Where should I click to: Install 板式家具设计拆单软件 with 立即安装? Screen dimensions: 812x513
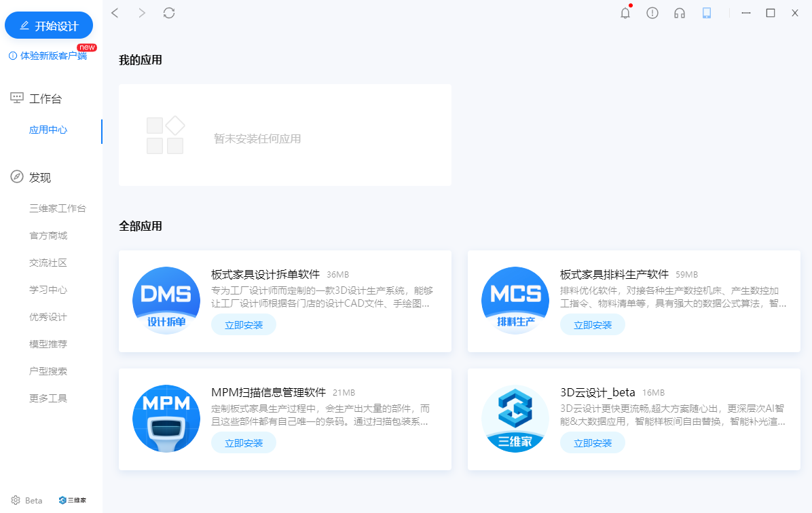[x=243, y=324]
